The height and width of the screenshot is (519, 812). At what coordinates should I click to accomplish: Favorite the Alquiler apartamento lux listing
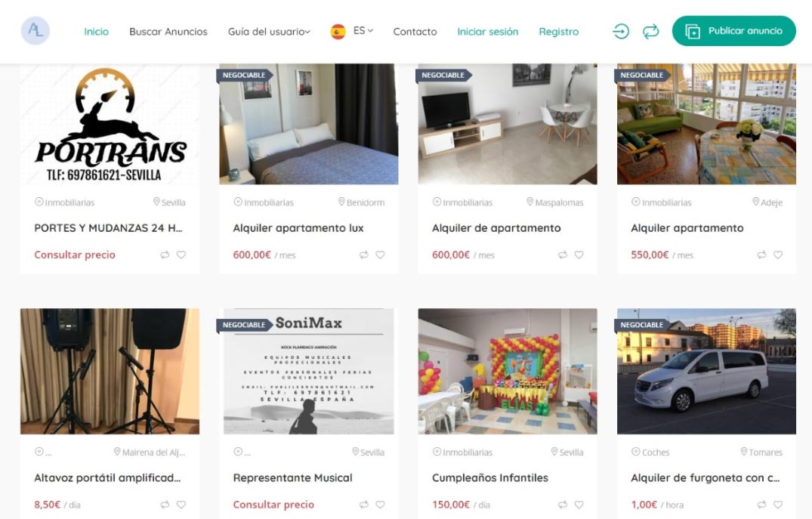coord(380,255)
